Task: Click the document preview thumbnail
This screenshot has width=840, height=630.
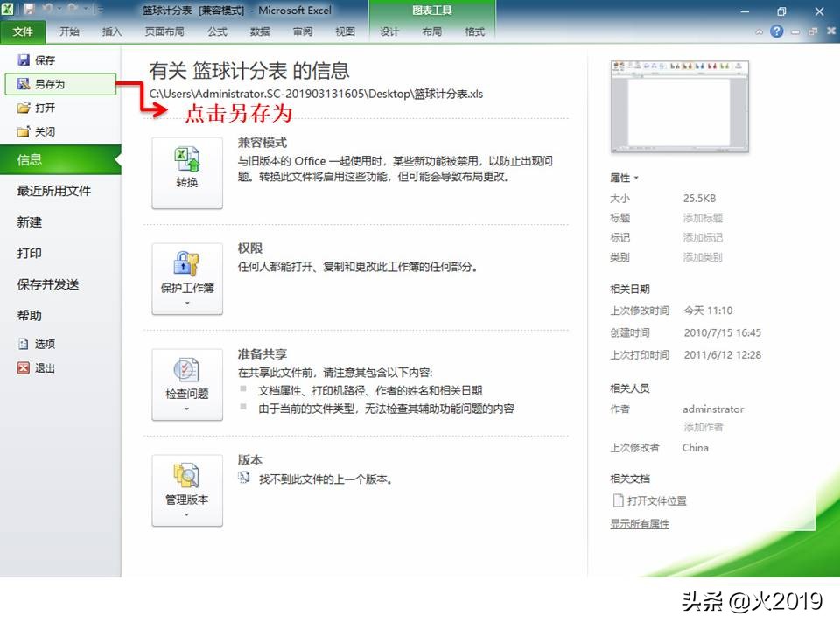Action: point(680,107)
